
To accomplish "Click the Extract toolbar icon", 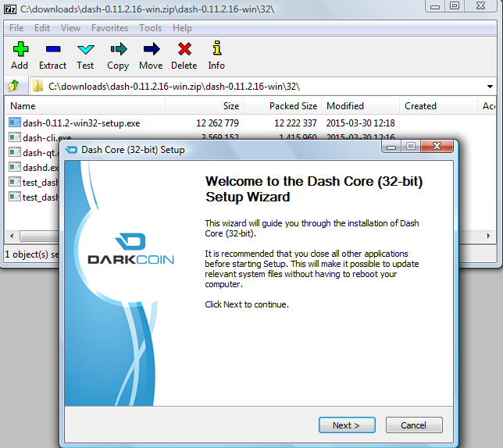I will point(53,49).
